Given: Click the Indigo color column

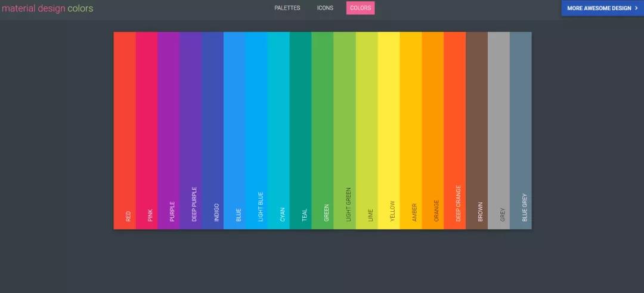Looking at the screenshot, I should tap(213, 130).
